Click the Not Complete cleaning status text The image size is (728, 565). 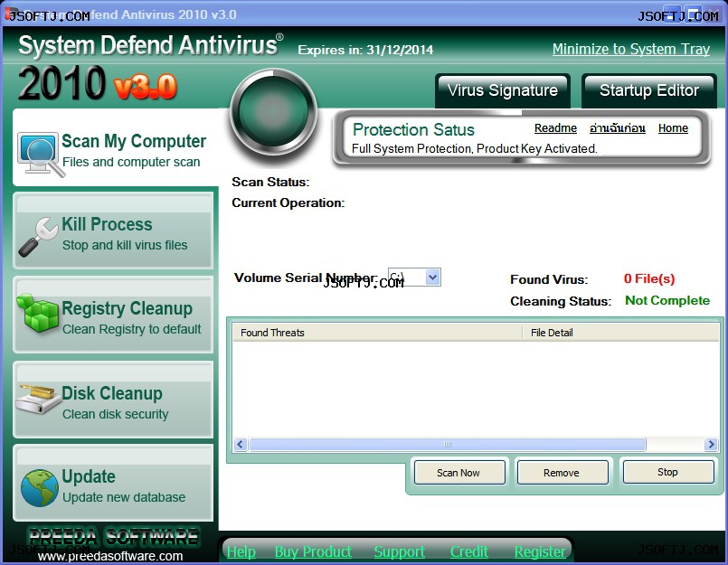click(x=667, y=300)
